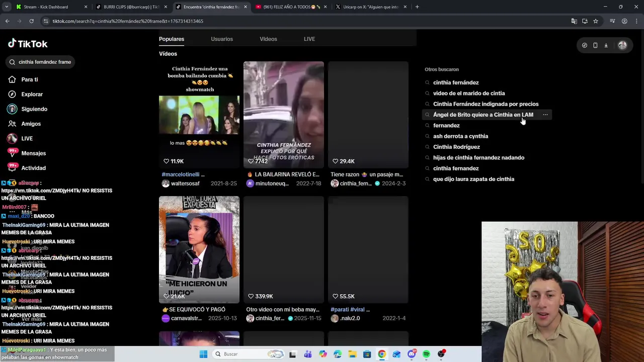Screen dimensions: 644x362
Task: Switch to the Usuarios tab
Action: (x=222, y=39)
